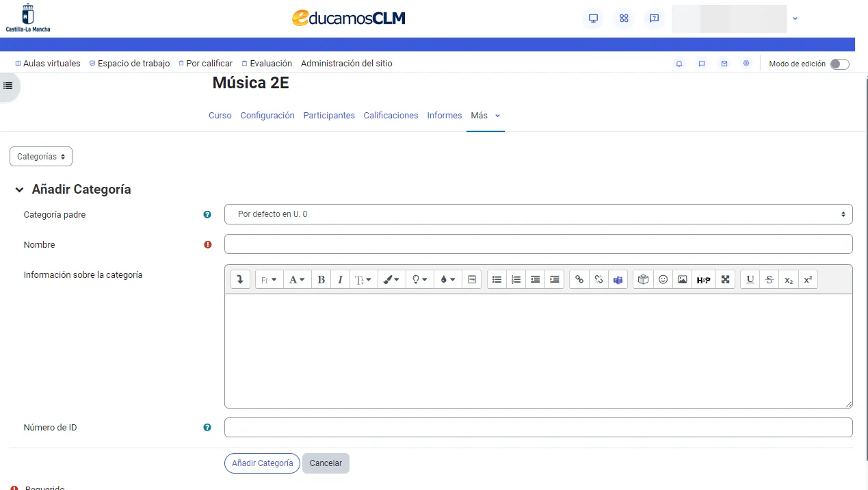Insert a link using the chain icon
868x490 pixels.
pos(579,279)
